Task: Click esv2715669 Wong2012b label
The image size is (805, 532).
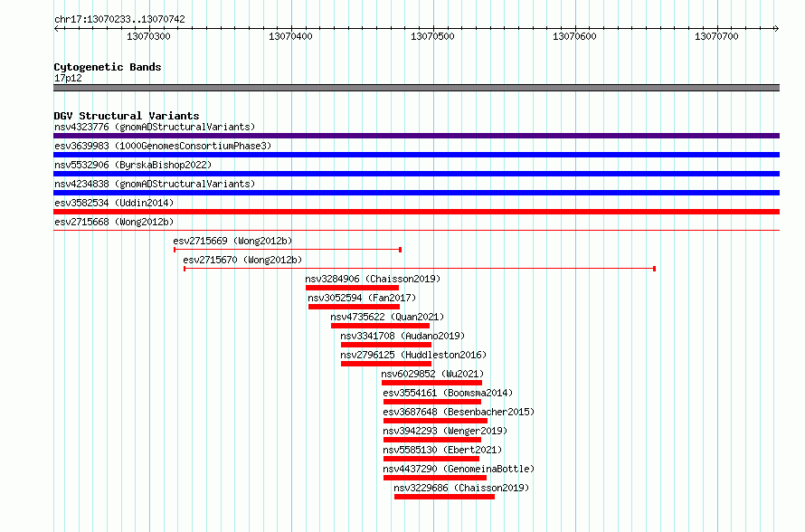Action: (232, 241)
